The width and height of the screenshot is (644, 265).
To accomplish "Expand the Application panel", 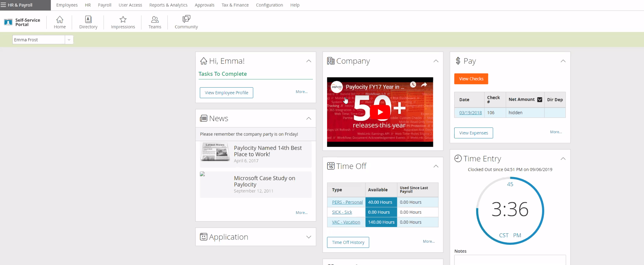I will 309,237.
